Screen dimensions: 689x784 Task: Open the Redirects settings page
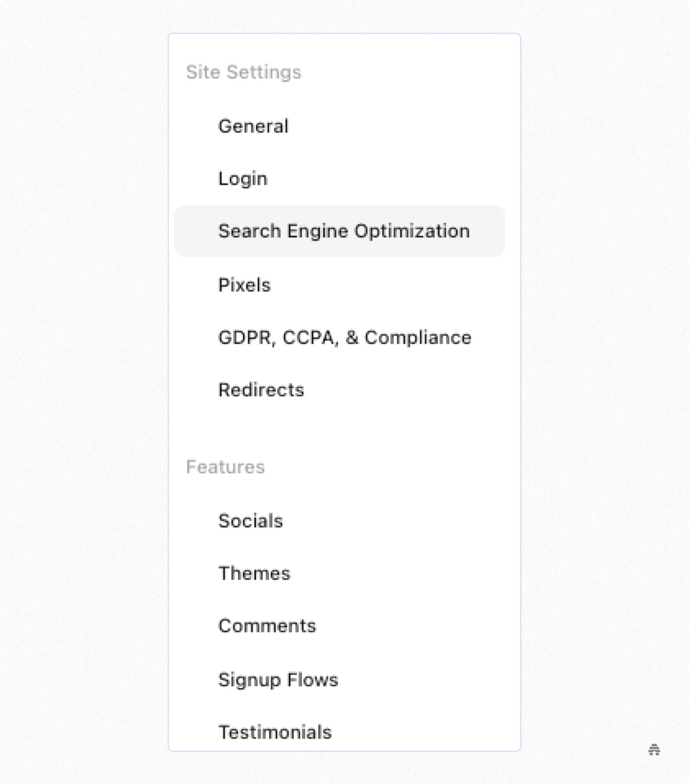261,389
